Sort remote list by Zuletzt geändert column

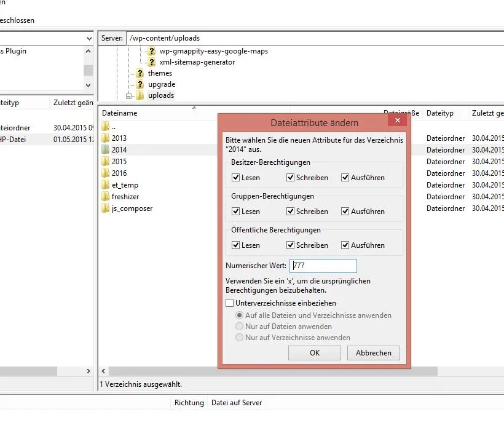(487, 113)
